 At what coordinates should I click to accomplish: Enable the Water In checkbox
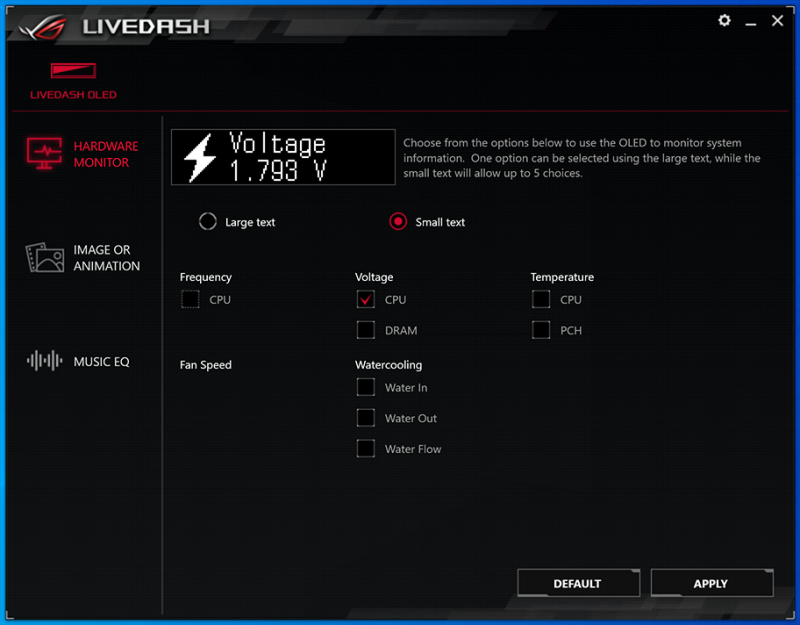click(x=366, y=387)
